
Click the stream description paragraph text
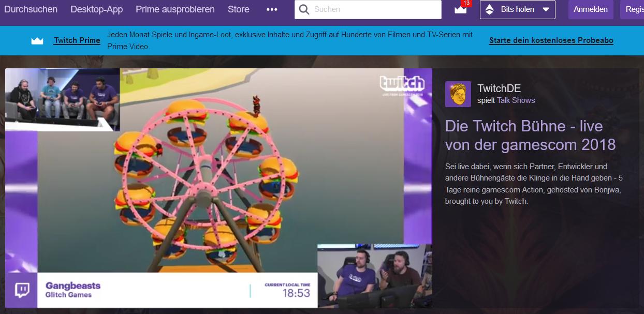tap(534, 184)
